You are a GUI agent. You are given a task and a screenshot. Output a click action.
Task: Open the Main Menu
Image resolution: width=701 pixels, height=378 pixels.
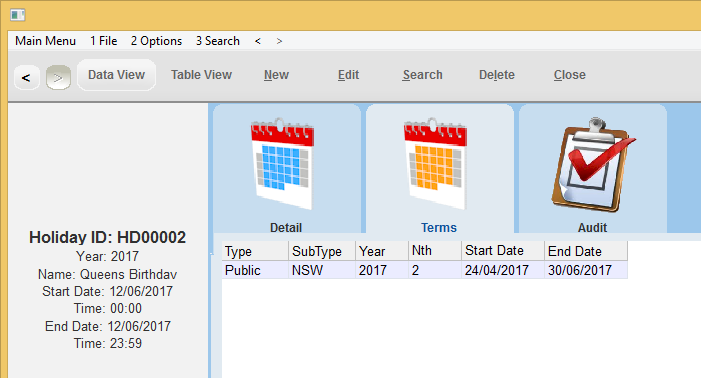45,41
